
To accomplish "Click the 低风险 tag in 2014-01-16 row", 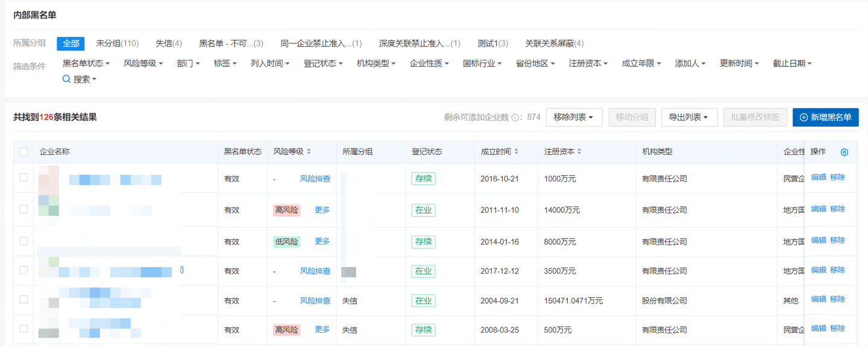I will click(x=286, y=241).
